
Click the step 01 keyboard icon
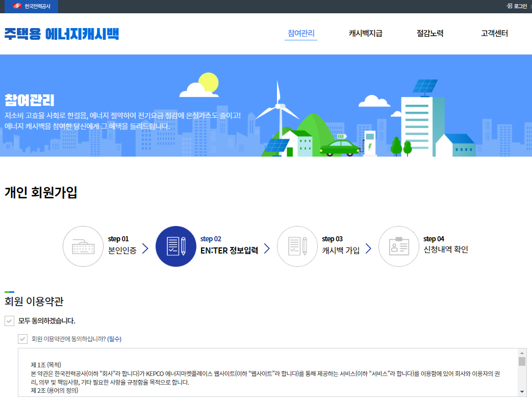[x=83, y=246]
